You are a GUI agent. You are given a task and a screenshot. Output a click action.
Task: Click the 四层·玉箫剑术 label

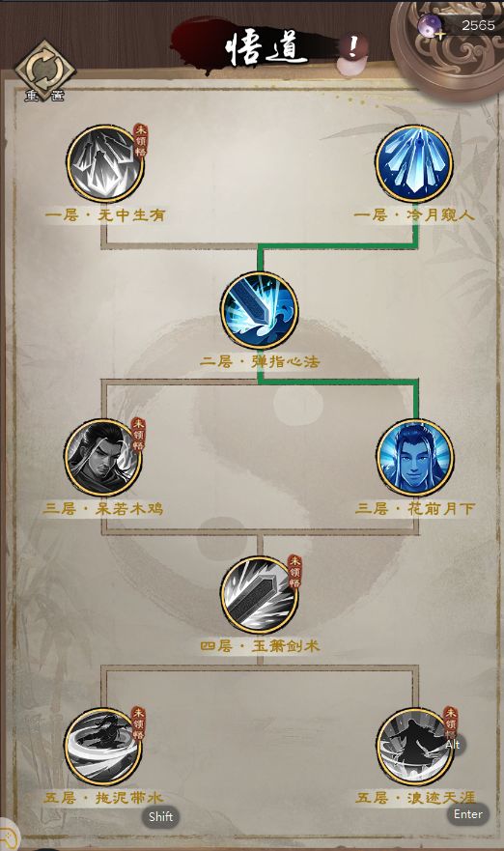pos(260,646)
